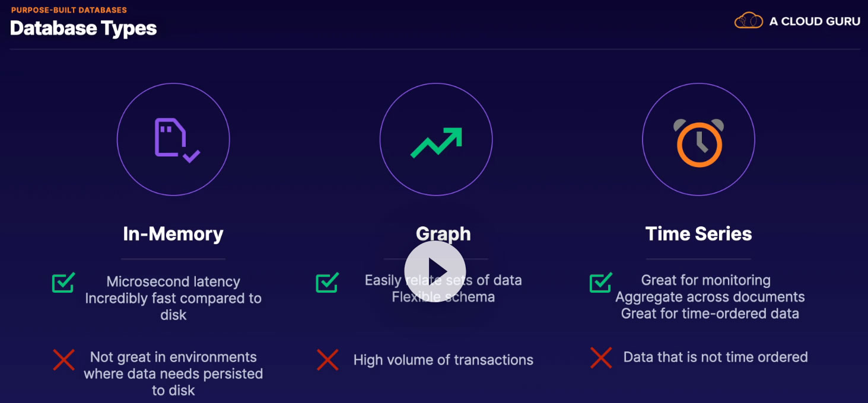The width and height of the screenshot is (868, 403).
Task: Click the Graph heading
Action: coord(443,234)
